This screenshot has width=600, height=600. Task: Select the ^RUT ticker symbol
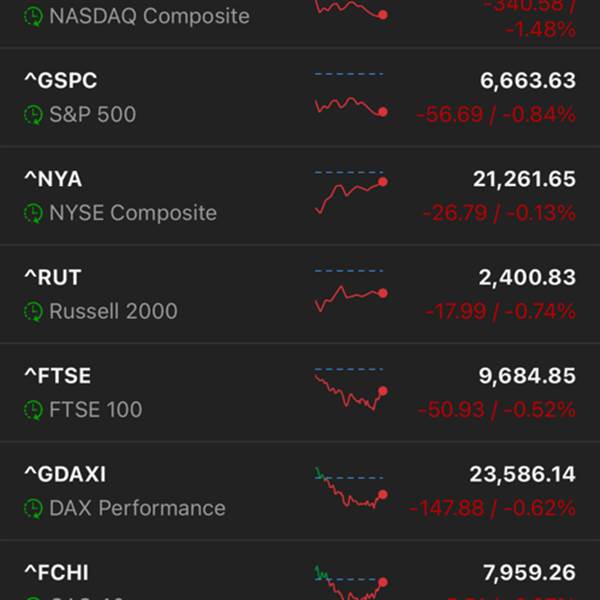(53, 277)
